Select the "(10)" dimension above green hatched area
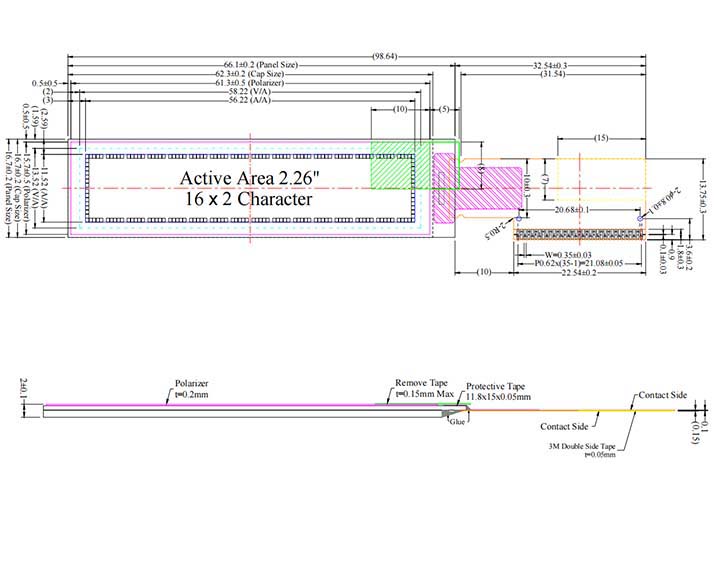Viewport: 715px width, 575px height. point(400,109)
